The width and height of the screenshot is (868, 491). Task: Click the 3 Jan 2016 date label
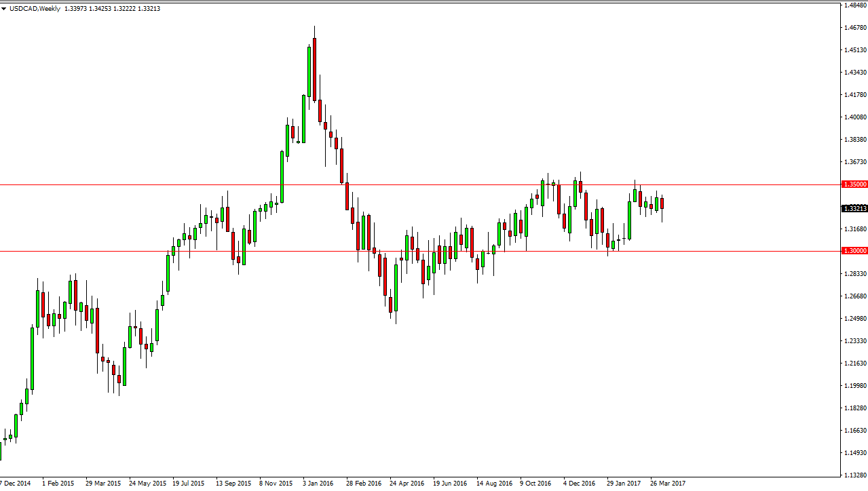(318, 484)
